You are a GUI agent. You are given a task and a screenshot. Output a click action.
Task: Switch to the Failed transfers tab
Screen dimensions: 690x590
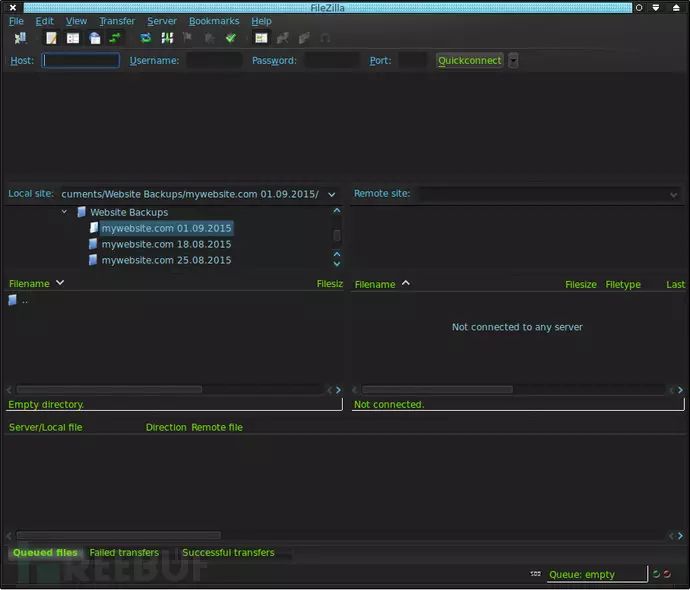tap(124, 553)
